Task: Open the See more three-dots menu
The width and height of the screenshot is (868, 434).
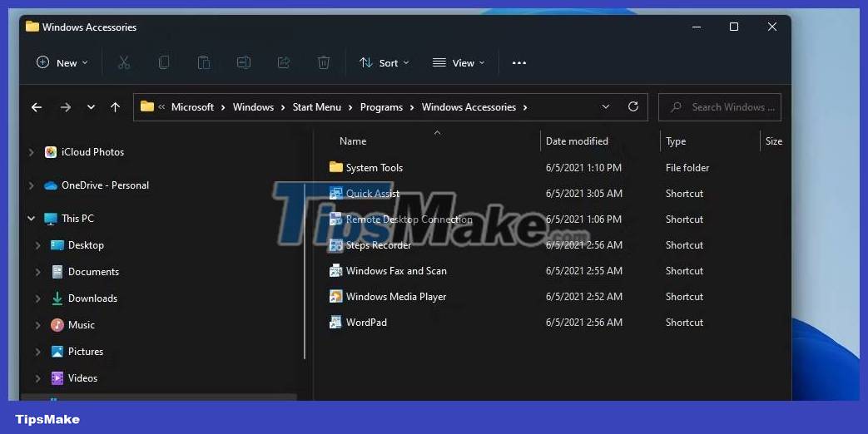Action: (x=519, y=63)
